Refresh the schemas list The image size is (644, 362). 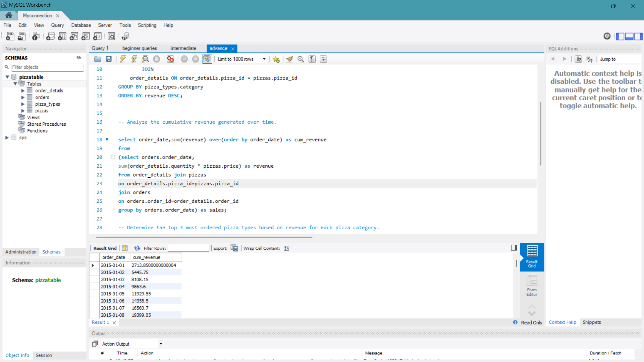79,58
